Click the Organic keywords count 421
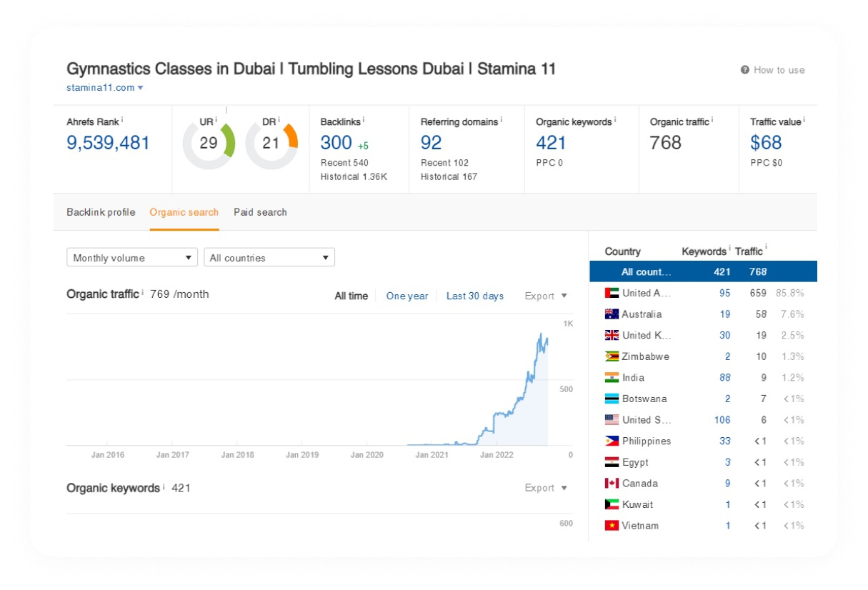The width and height of the screenshot is (868, 590). pos(551,143)
